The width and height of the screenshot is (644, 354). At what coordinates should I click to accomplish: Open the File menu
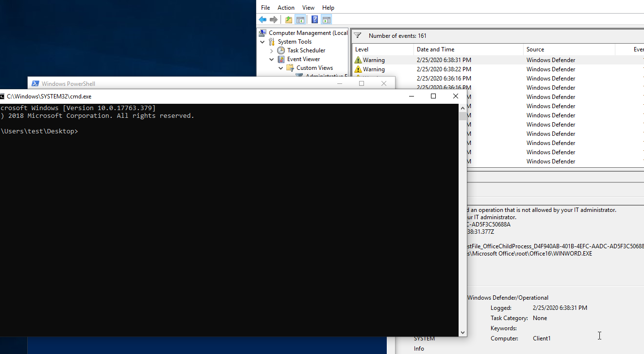pyautogui.click(x=265, y=8)
